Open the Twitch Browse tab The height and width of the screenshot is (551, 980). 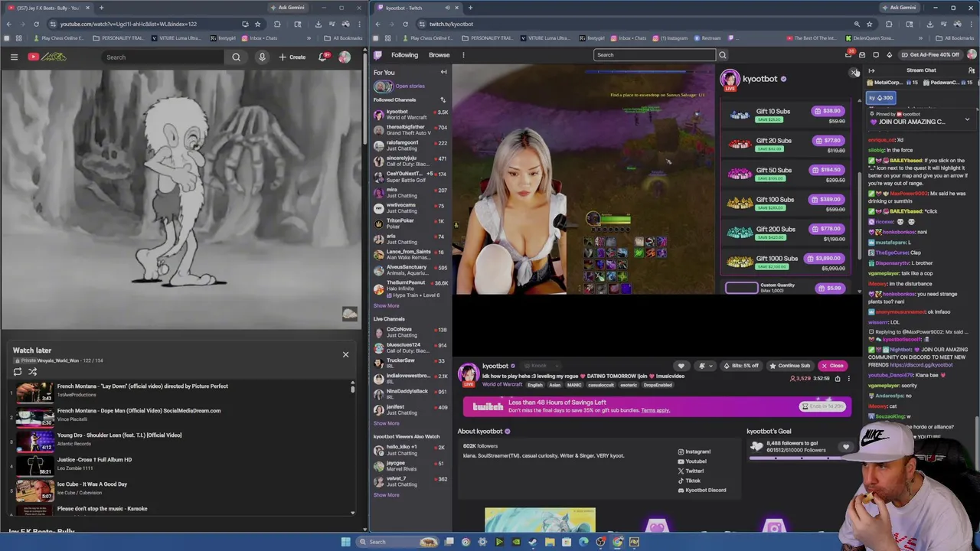coord(439,55)
